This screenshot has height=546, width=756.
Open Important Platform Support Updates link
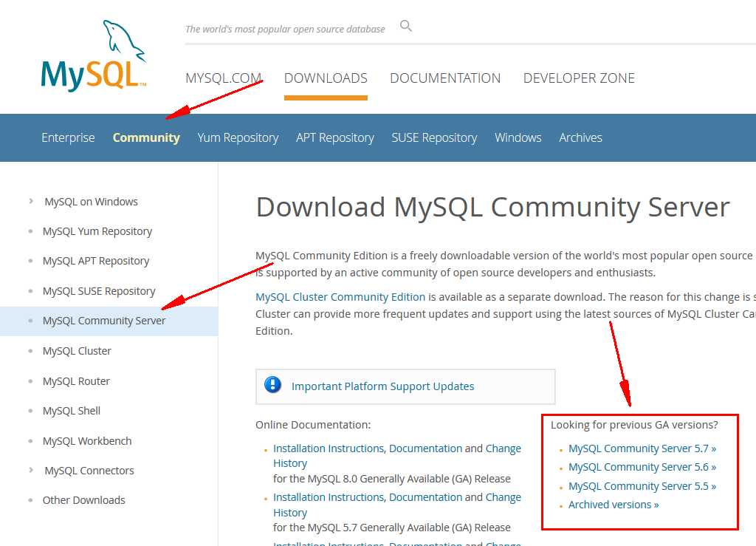tap(383, 386)
